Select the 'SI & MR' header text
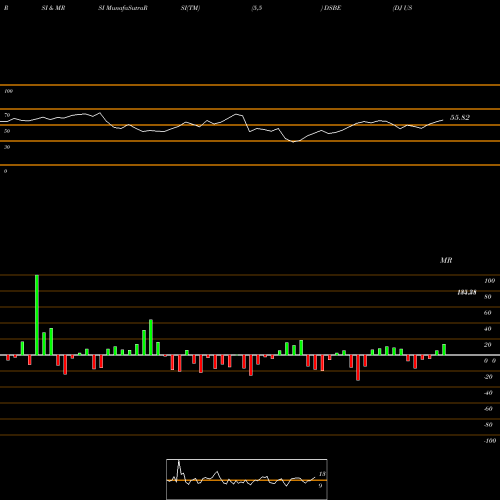Image resolution: width=500 pixels, height=500 pixels. point(53,8)
